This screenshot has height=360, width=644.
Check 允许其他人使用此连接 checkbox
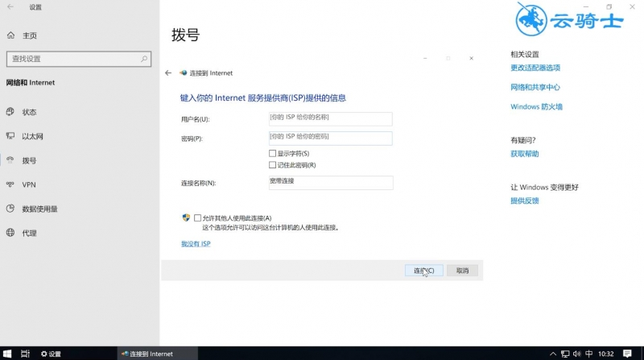pyautogui.click(x=197, y=217)
